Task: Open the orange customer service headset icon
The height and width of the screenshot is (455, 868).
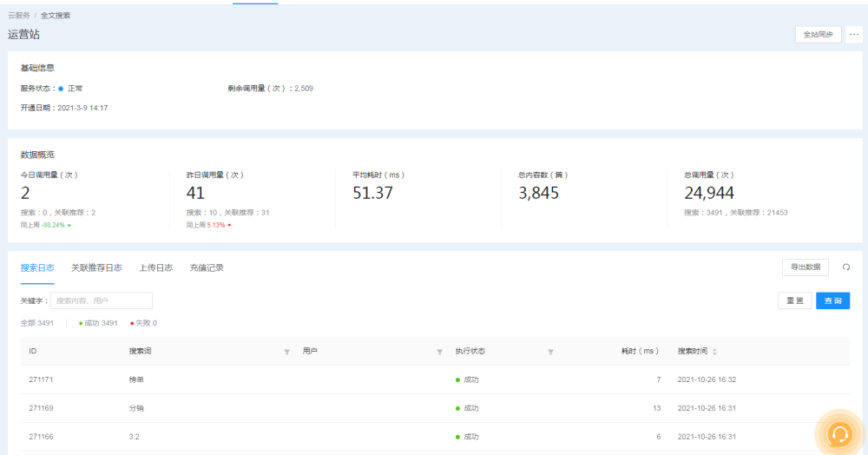Action: (x=839, y=434)
